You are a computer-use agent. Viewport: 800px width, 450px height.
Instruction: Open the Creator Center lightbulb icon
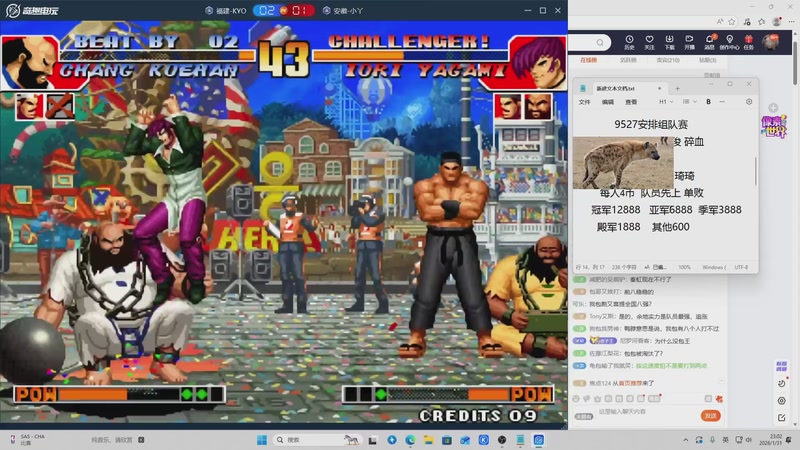(730, 42)
